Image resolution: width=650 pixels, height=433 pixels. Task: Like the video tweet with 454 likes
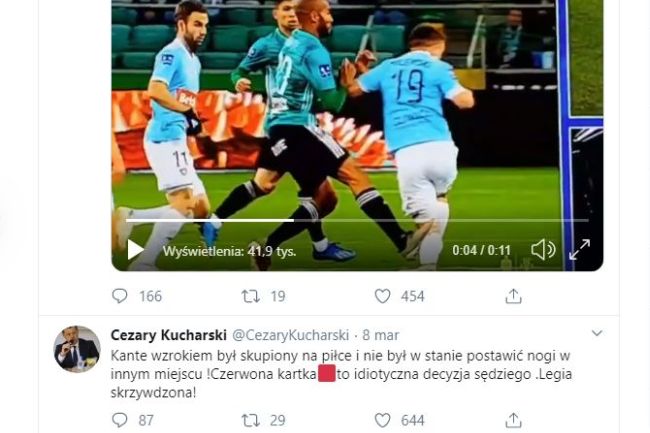[382, 296]
